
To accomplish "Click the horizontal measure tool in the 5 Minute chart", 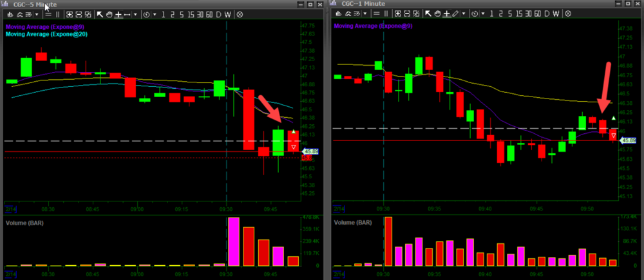I will (x=128, y=14).
